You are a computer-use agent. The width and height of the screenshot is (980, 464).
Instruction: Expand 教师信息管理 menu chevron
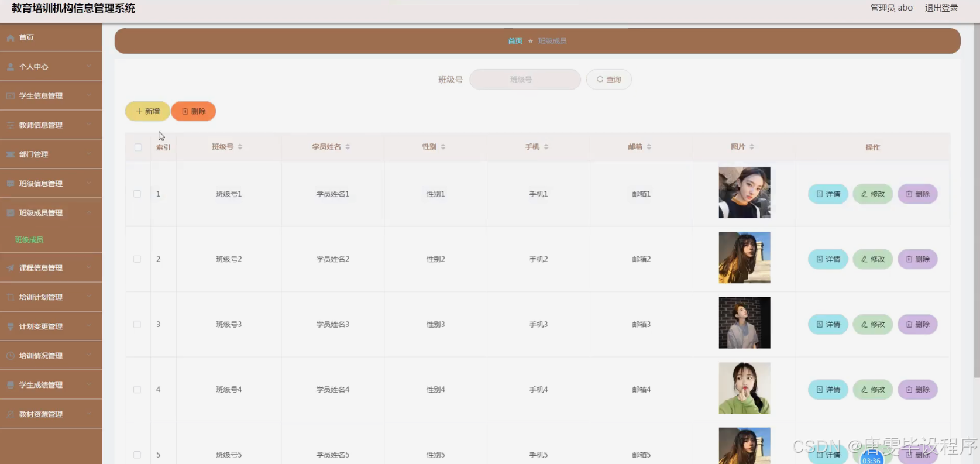[x=89, y=125]
